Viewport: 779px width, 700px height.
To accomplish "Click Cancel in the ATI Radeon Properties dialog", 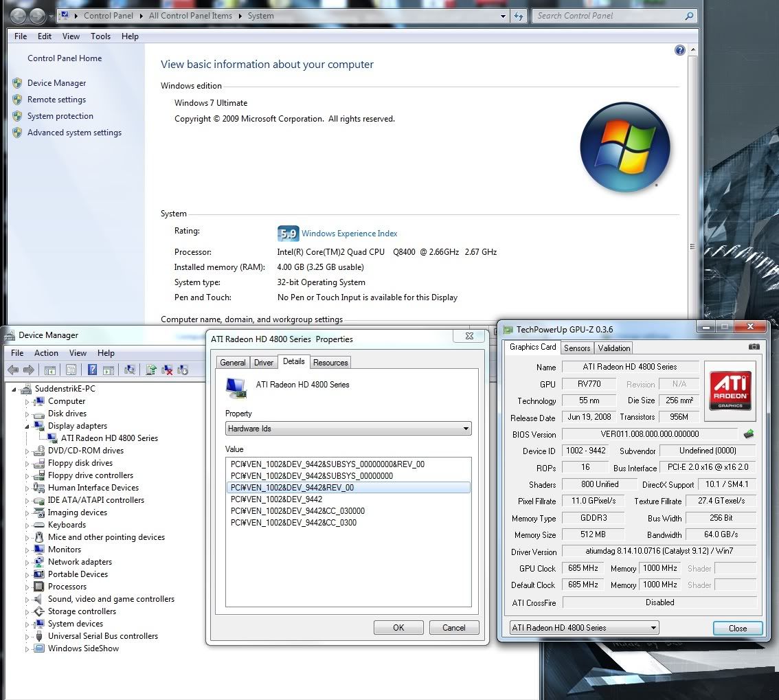I will (x=454, y=627).
